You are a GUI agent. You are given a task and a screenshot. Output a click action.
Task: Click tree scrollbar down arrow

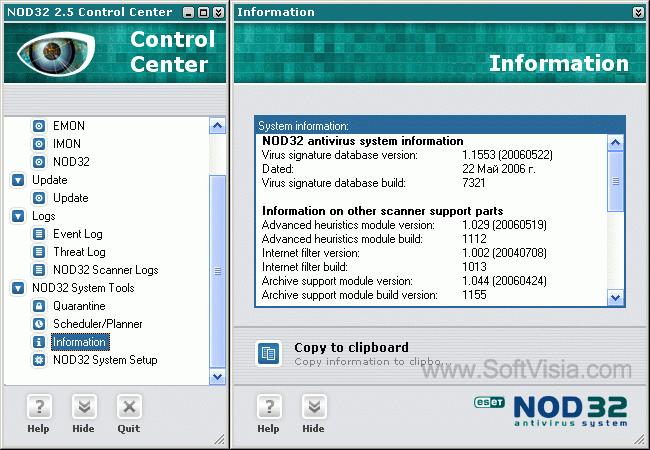[x=218, y=377]
